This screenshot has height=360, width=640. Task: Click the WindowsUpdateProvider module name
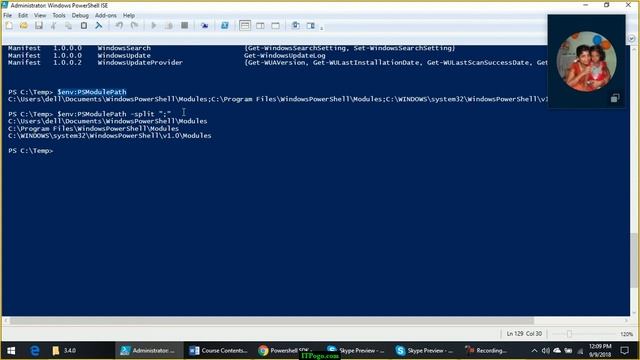(x=140, y=62)
